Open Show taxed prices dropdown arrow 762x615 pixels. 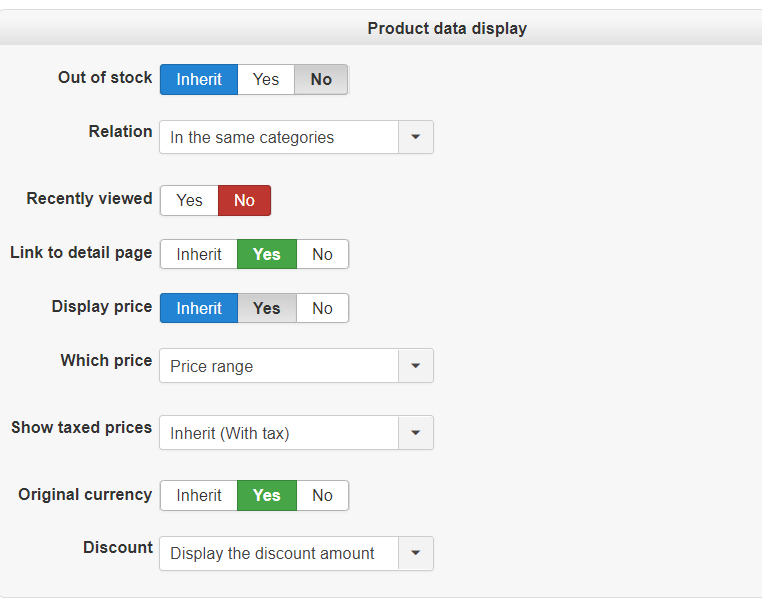click(416, 434)
